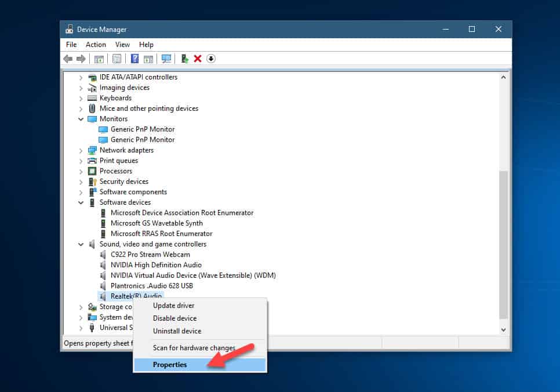Select the first Generic PnP Monitor entry
This screenshot has width=560, height=392.
point(143,129)
